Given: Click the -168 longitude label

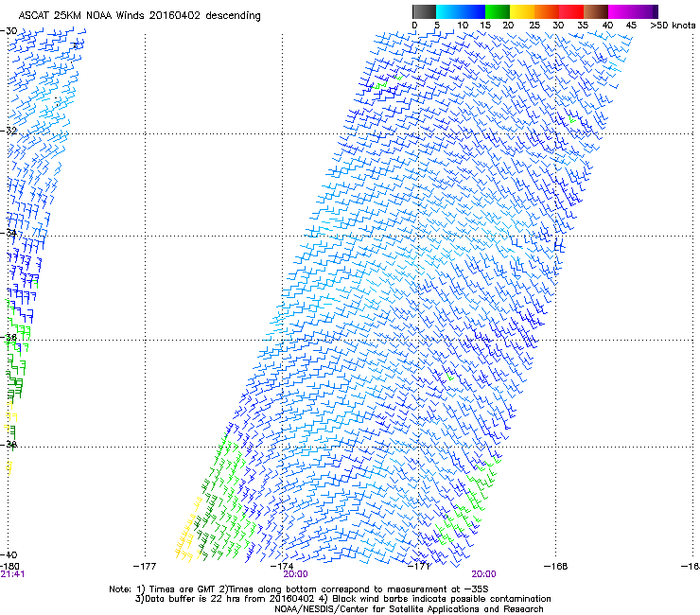Looking at the screenshot, I should (556, 566).
